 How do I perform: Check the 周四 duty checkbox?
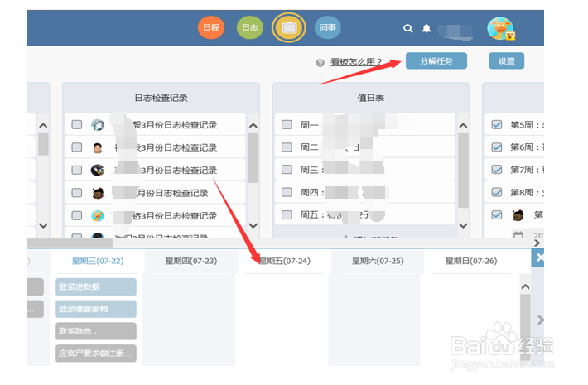[x=287, y=192]
